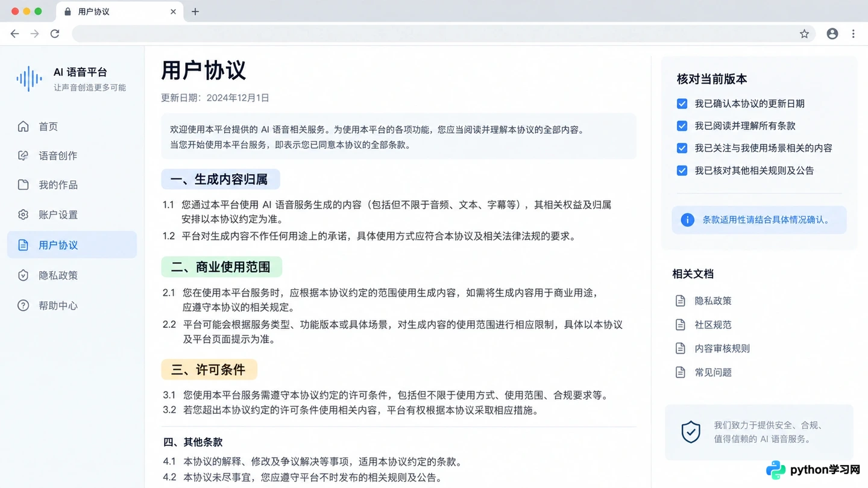Click the 相关文档 heading
The image size is (868, 488).
click(x=693, y=274)
